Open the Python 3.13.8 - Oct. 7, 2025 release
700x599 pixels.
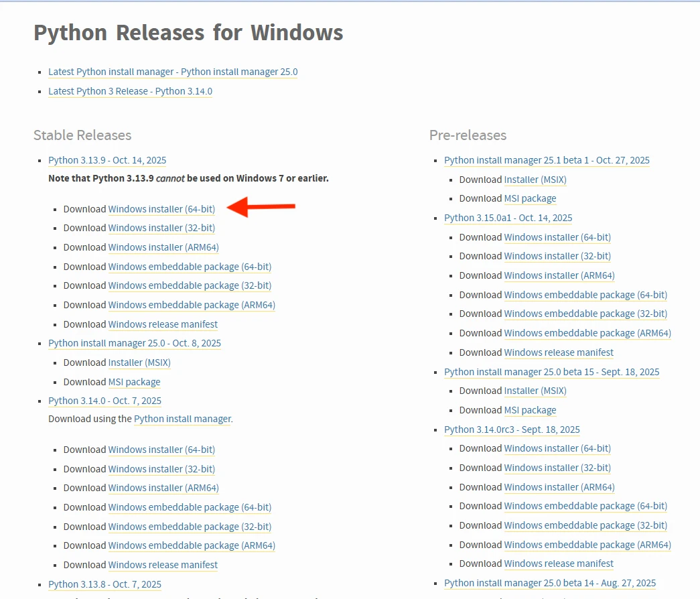[104, 584]
